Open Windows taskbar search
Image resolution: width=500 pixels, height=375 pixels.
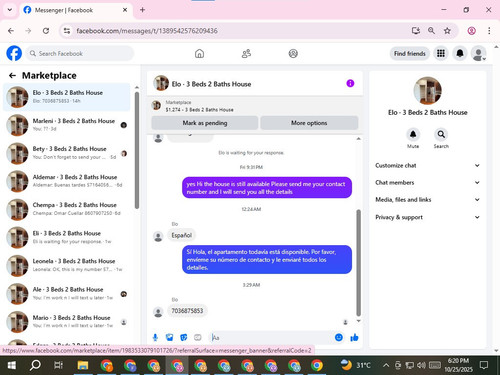[35, 365]
